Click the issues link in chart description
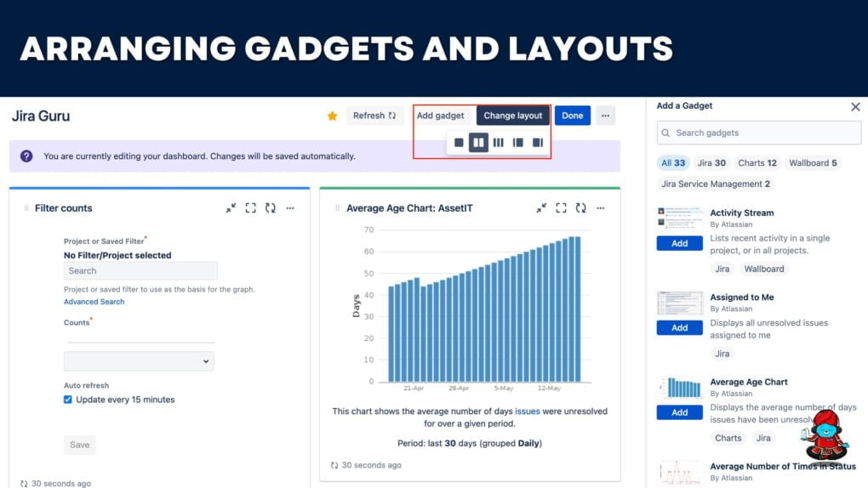 (x=527, y=411)
